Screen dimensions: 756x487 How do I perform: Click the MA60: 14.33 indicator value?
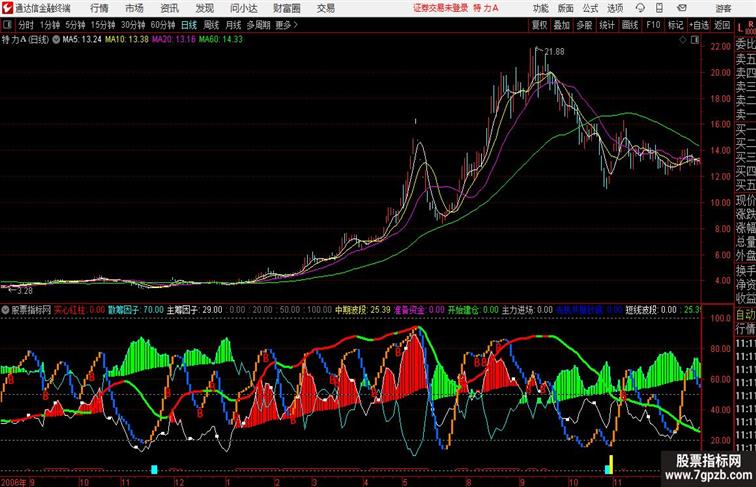coord(221,40)
